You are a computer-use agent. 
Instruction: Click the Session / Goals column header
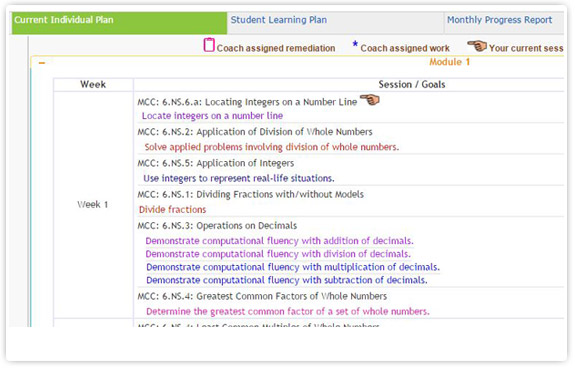[412, 85]
